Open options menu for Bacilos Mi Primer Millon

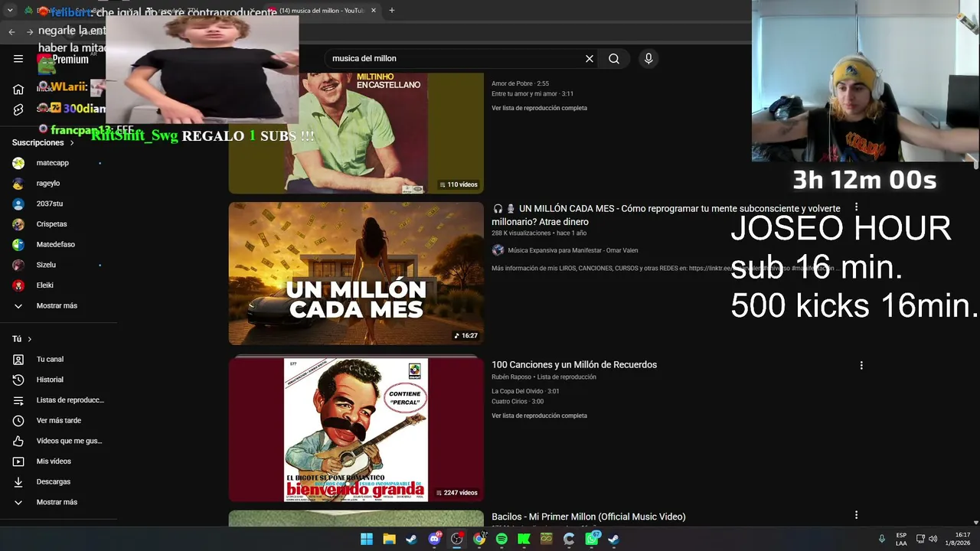[x=856, y=515]
